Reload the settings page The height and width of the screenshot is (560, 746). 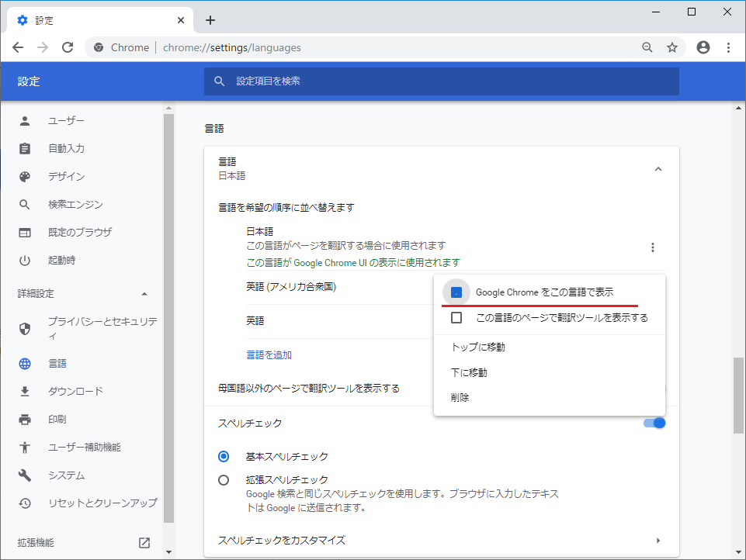68,47
